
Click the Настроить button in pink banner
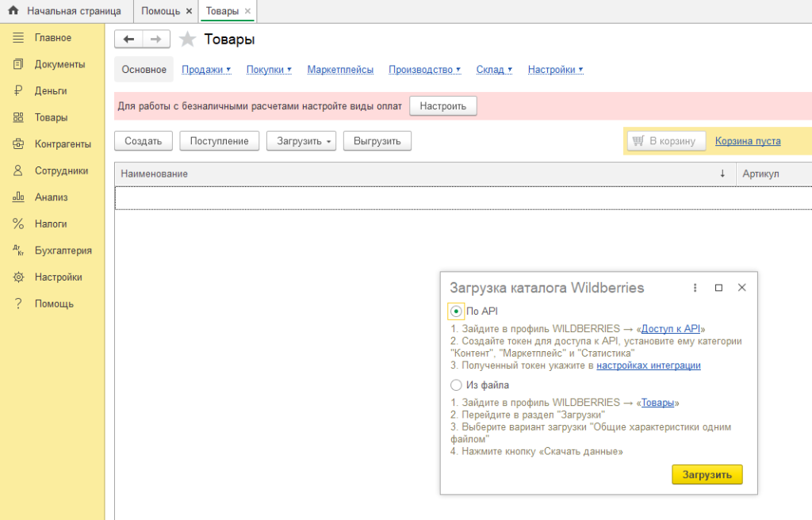click(x=442, y=106)
